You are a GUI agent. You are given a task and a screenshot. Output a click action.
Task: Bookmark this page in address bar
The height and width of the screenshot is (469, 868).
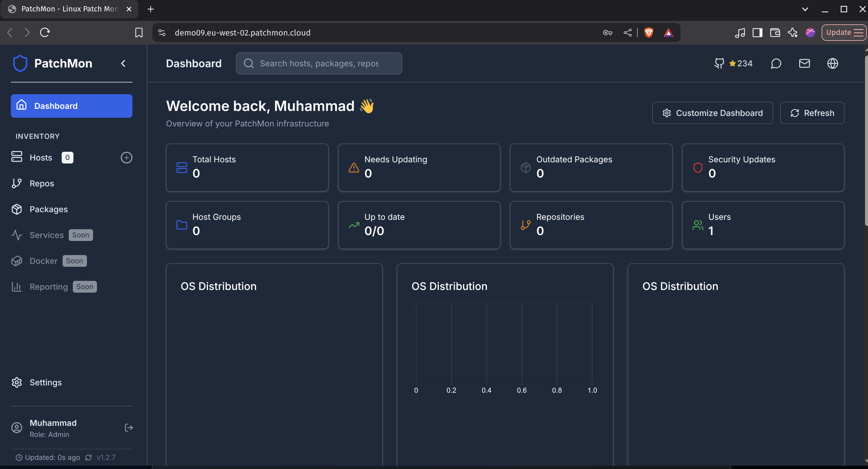pos(139,33)
